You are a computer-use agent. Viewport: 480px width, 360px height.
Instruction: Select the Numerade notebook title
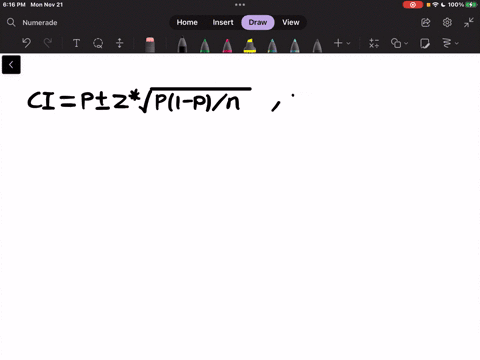click(40, 23)
